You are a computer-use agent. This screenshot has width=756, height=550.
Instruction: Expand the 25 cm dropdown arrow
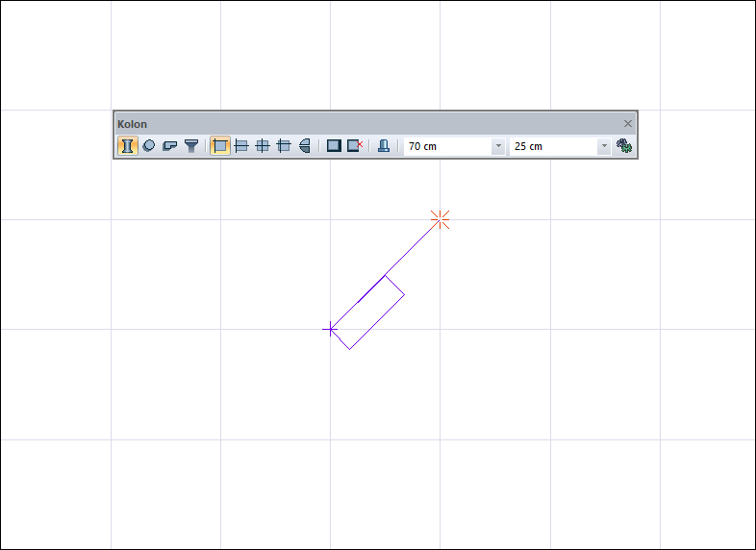click(x=604, y=146)
